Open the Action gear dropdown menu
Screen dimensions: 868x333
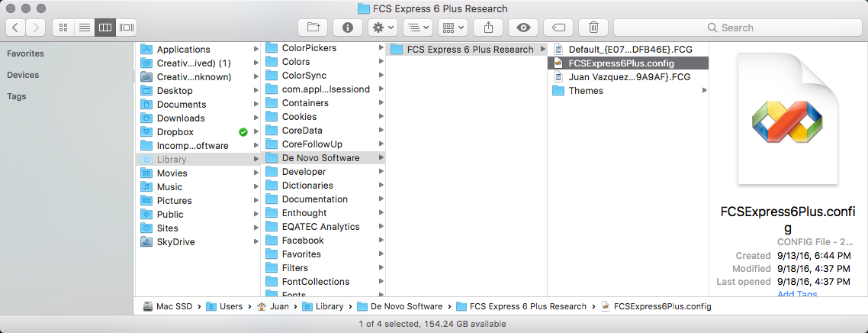(x=382, y=27)
